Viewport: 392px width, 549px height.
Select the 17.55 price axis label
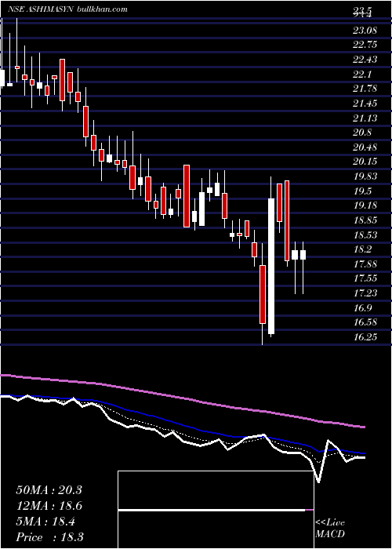click(365, 278)
